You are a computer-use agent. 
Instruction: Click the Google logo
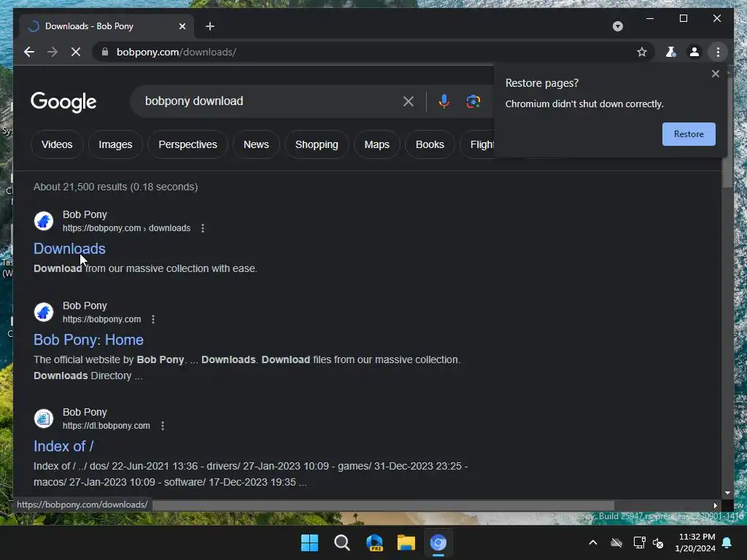point(63,101)
